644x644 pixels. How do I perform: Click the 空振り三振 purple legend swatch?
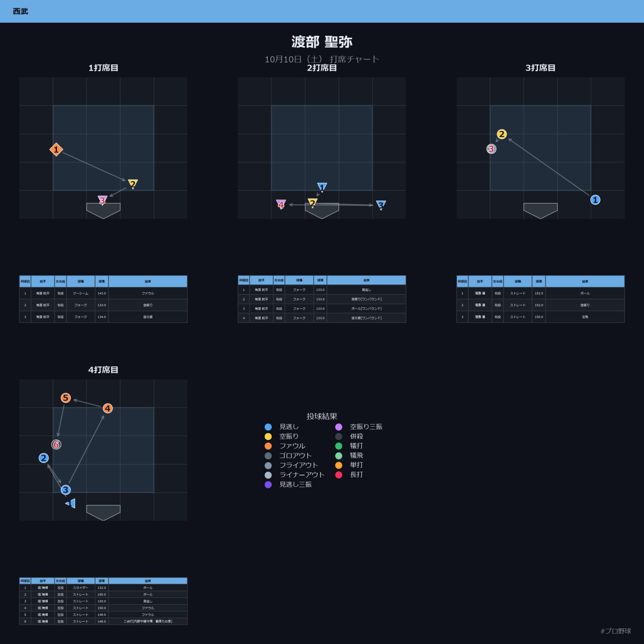coord(339,427)
